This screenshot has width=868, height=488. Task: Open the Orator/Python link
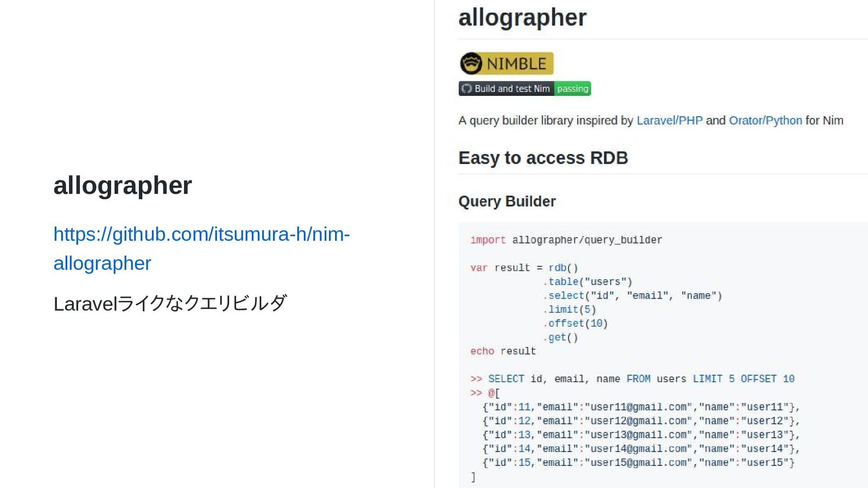pos(765,121)
